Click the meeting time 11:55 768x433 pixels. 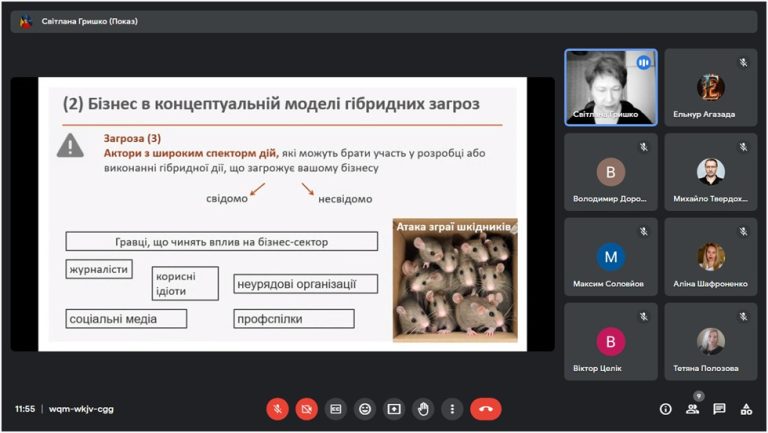tap(25, 409)
